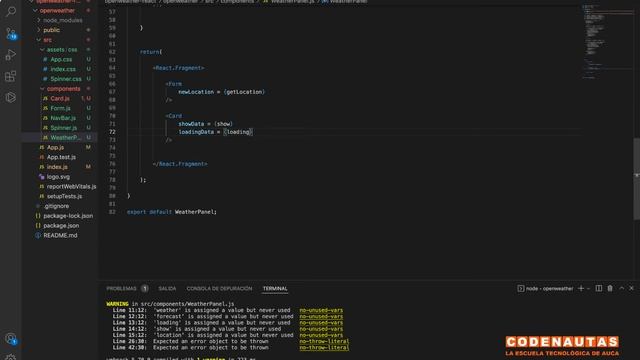Open Extensions view
Image resolution: width=640 pixels, height=360 pixels.
coord(11,76)
